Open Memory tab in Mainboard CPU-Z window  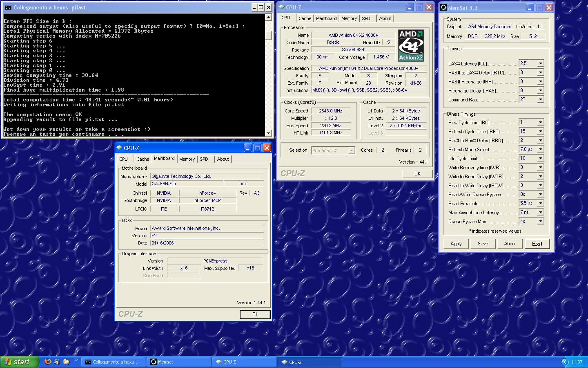pyautogui.click(x=187, y=159)
